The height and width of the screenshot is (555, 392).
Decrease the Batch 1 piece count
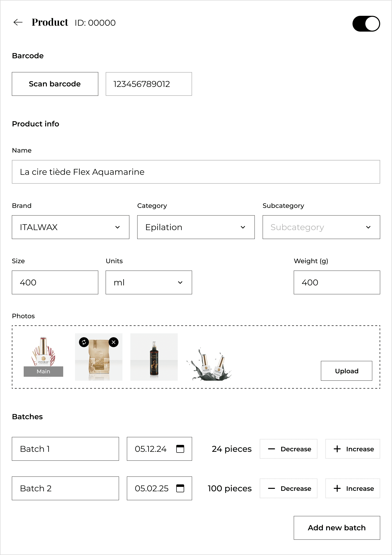(x=288, y=449)
